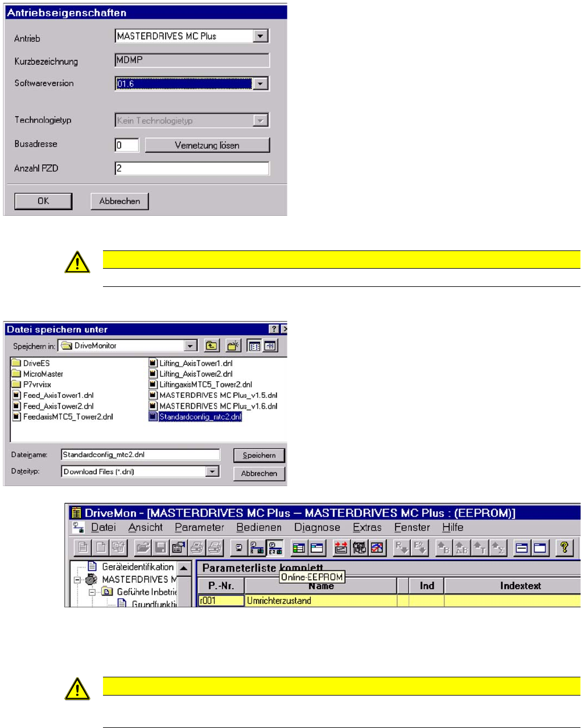Select file Standardconfig_mtc2.dnl
Viewport: 581px width, 728px height.
click(x=195, y=417)
